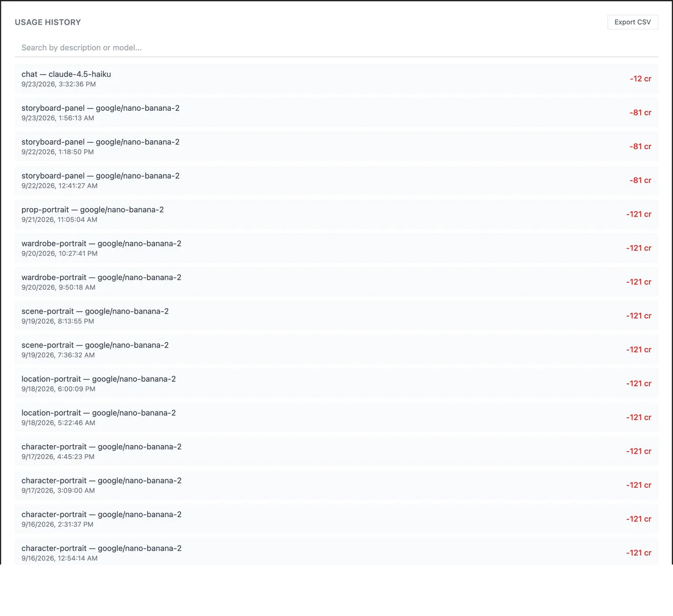Select the chat — claude-4.5-haiku entry
The height and width of the screenshot is (616, 673).
click(x=336, y=79)
